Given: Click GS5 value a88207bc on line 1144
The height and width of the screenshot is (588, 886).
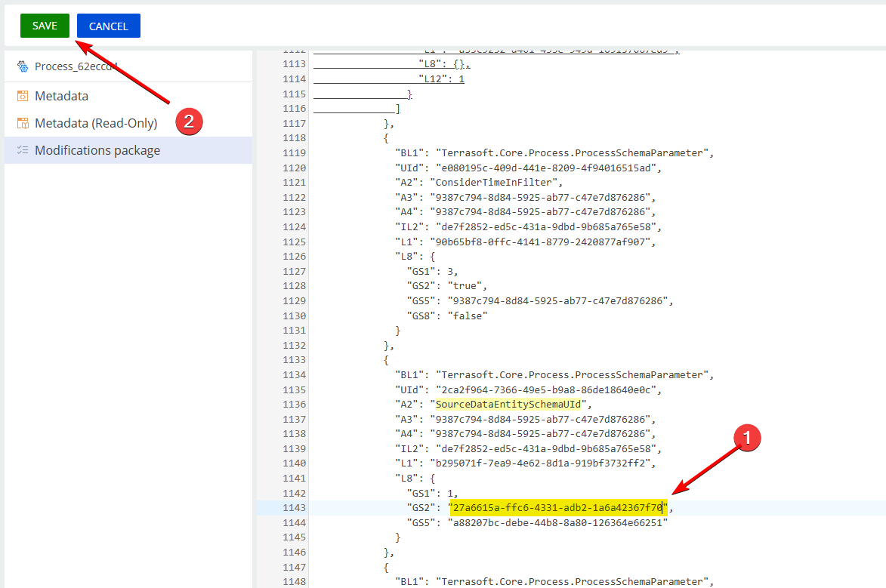Looking at the screenshot, I should click(x=557, y=523).
